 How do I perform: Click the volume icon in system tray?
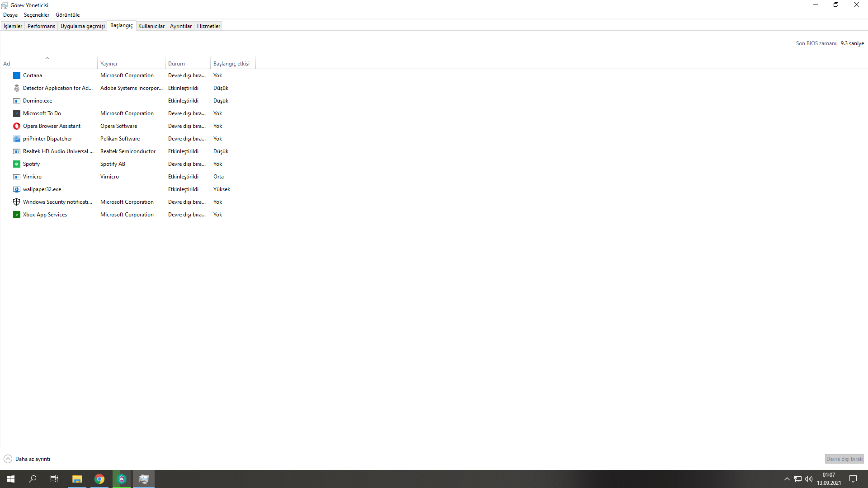(809, 479)
